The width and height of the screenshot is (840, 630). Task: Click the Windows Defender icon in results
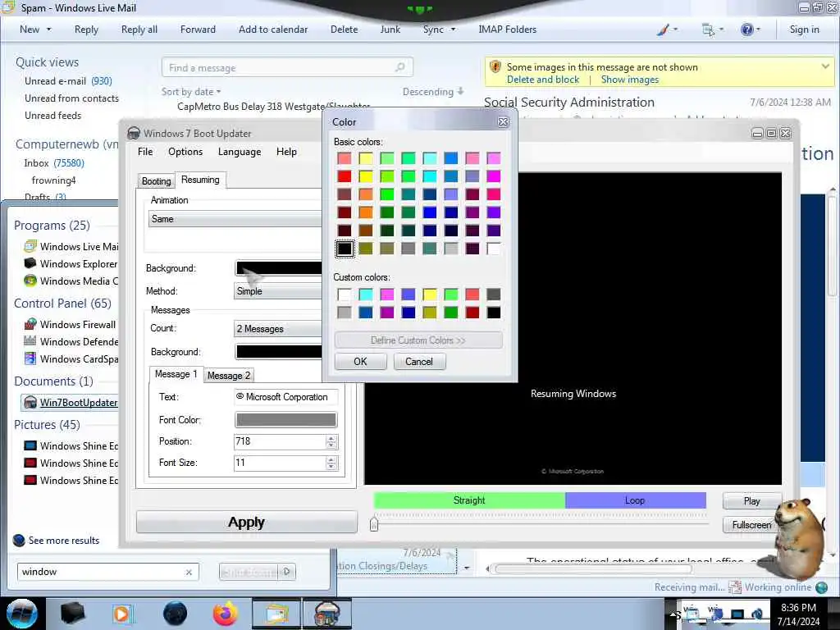coord(30,341)
